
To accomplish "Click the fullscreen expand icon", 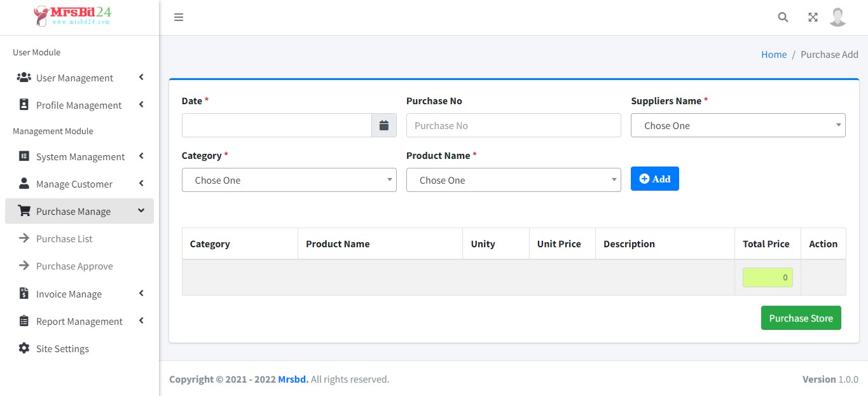I will point(813,17).
